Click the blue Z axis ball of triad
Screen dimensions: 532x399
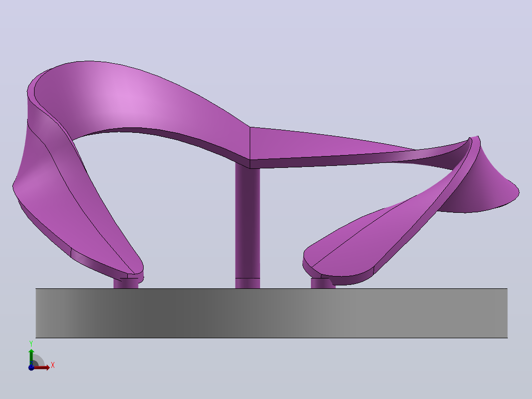tap(31, 368)
